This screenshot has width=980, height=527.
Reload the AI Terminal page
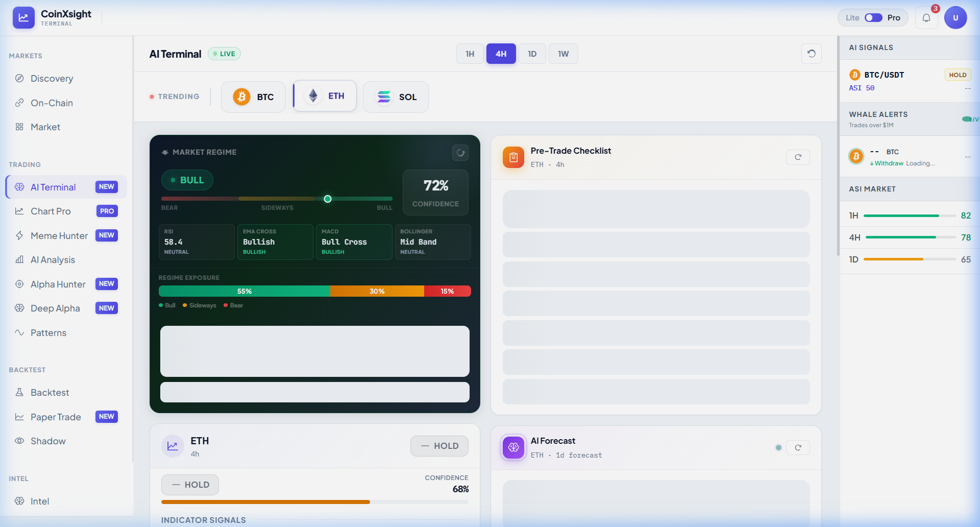[812, 54]
